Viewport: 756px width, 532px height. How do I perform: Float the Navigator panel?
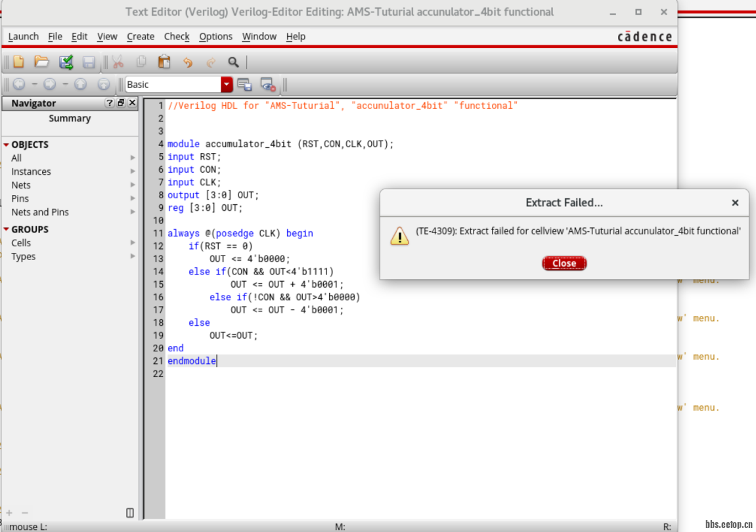click(121, 103)
